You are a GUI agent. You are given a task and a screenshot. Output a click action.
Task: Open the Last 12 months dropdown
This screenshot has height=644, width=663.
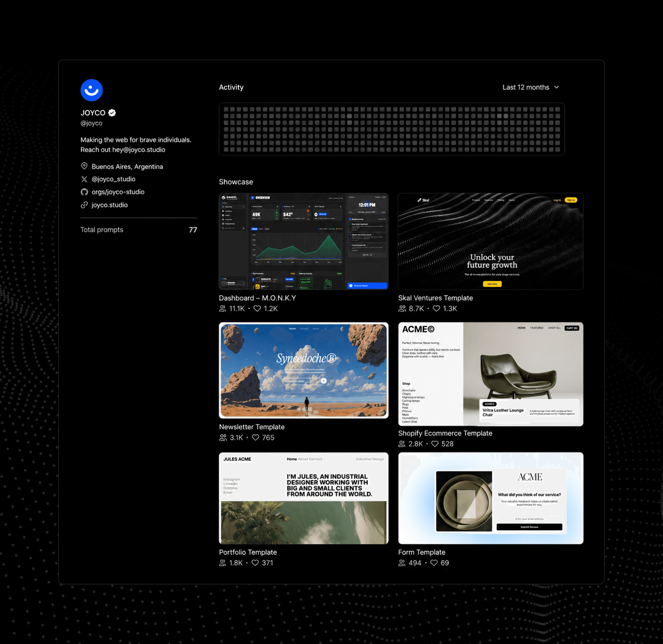tap(530, 87)
